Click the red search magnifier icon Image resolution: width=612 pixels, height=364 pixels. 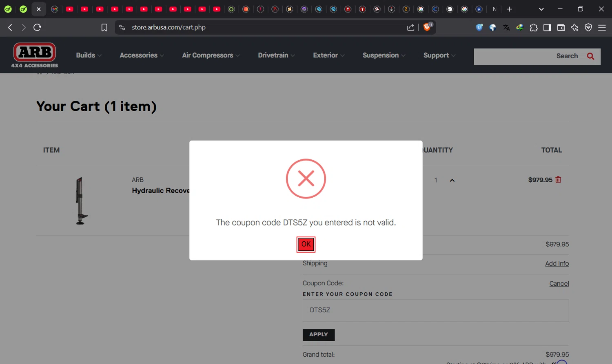tap(590, 56)
